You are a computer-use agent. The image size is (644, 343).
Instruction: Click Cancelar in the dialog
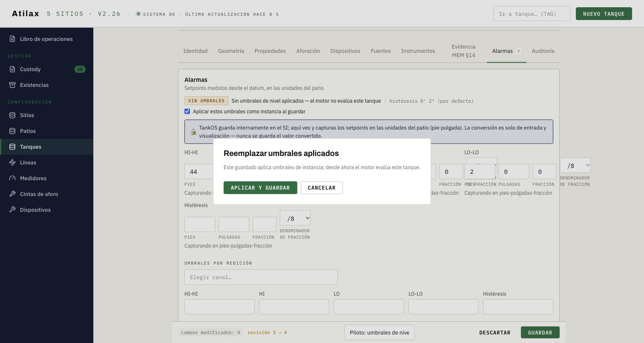(x=322, y=188)
